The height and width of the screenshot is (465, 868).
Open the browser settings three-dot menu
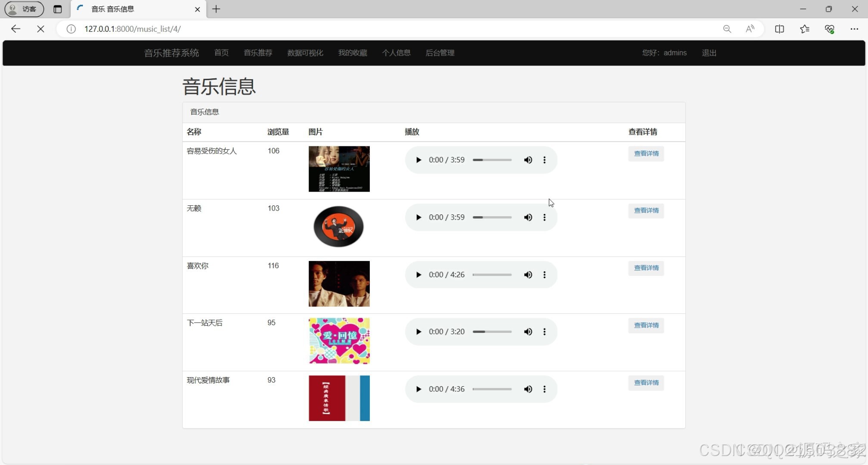click(855, 29)
